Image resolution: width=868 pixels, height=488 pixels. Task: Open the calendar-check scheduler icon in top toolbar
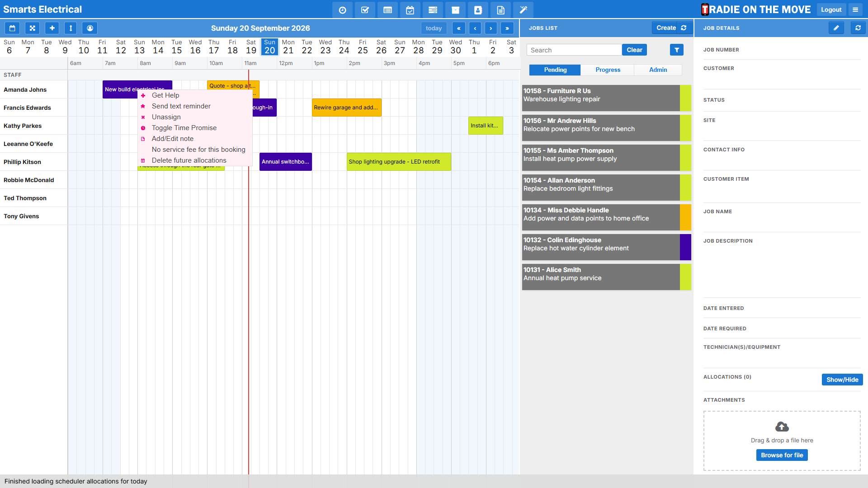(410, 10)
